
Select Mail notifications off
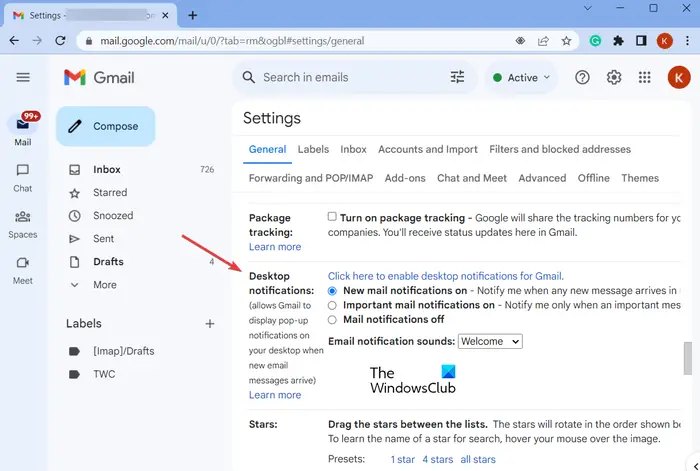coord(332,320)
